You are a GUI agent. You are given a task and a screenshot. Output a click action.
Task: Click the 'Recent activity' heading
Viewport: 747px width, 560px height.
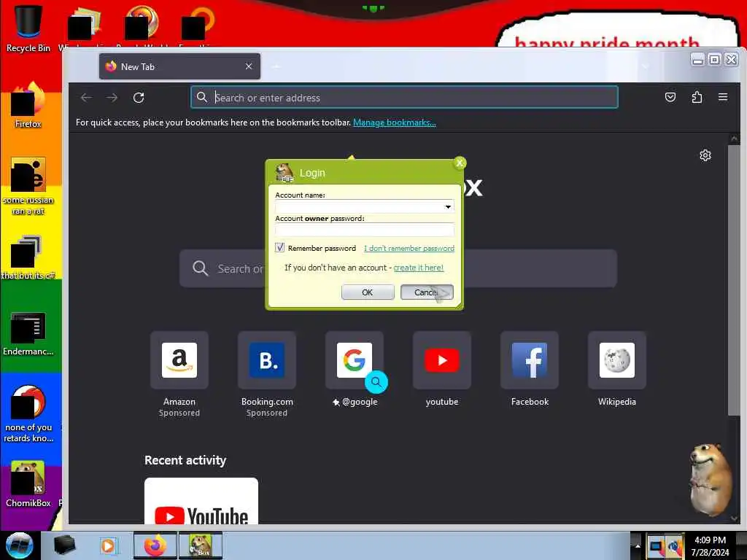click(x=185, y=460)
